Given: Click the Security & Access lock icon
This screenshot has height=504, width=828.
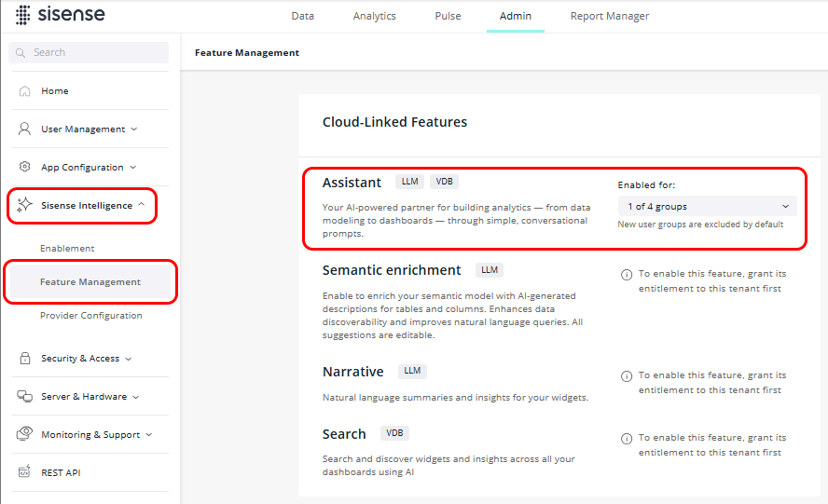Looking at the screenshot, I should coord(25,359).
